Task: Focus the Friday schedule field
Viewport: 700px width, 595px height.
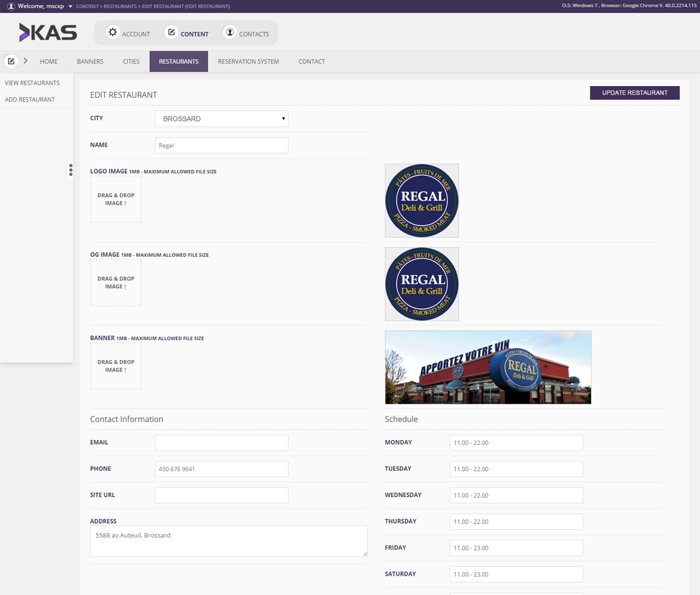Action: point(516,548)
